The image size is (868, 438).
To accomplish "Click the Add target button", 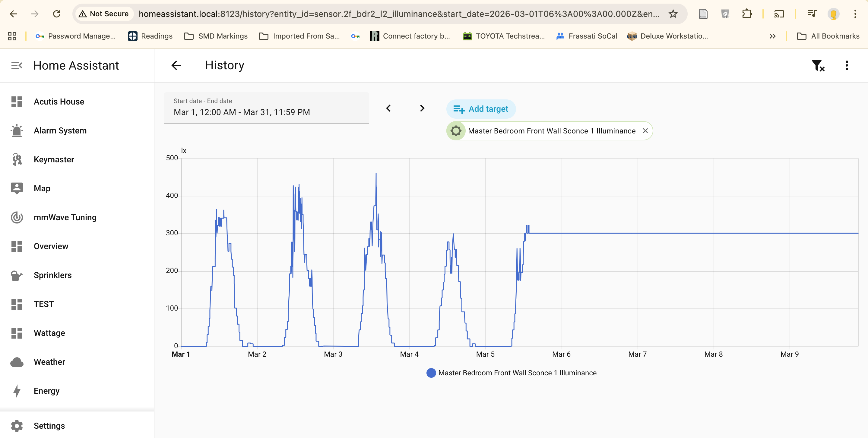I will click(x=481, y=109).
